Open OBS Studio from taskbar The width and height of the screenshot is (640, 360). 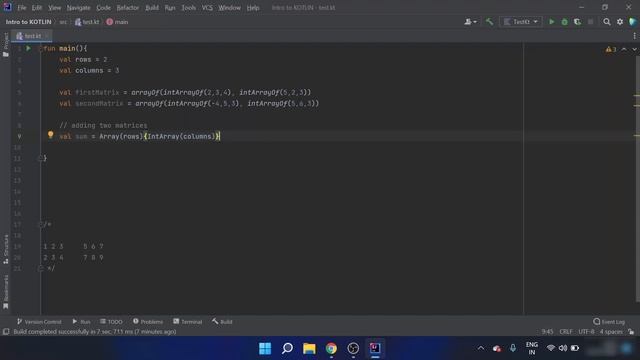coord(353,348)
